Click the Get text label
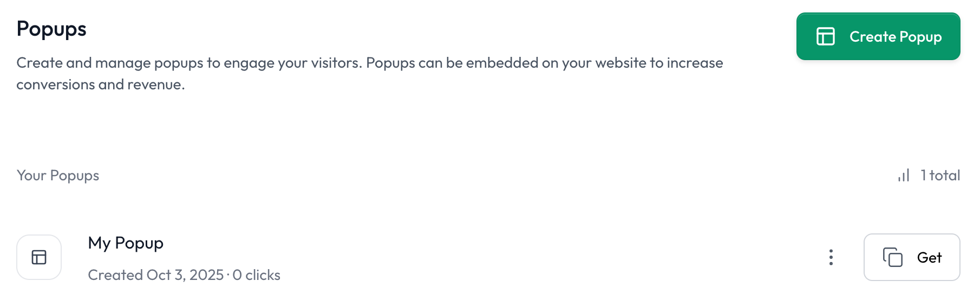The height and width of the screenshot is (300, 980). (929, 257)
